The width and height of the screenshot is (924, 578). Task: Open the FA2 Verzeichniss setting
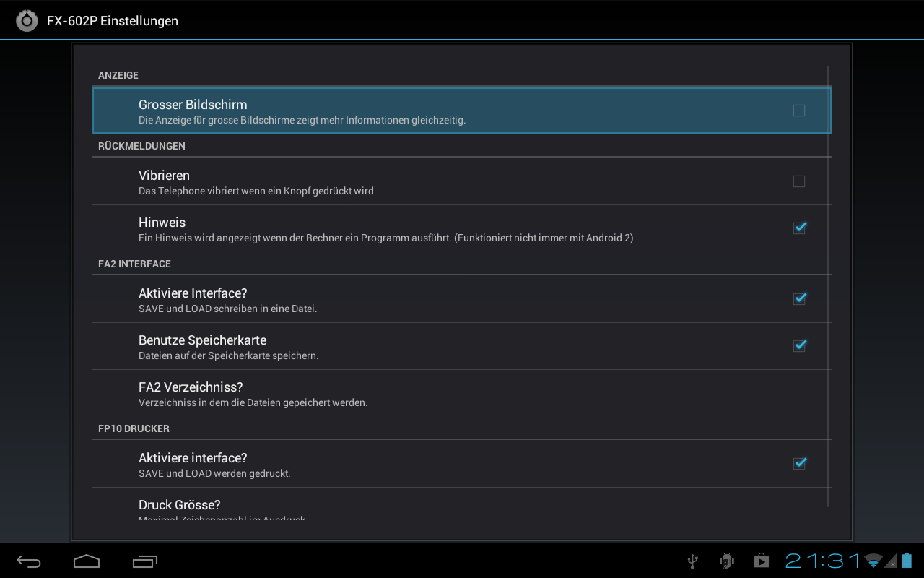462,394
